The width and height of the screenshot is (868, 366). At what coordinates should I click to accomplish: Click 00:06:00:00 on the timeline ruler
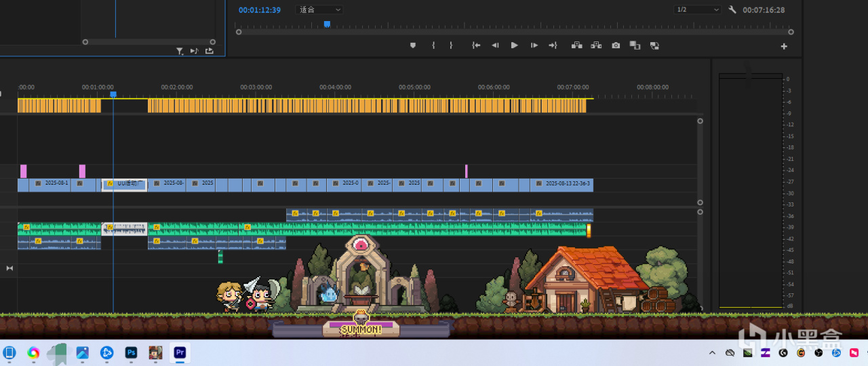(x=494, y=87)
